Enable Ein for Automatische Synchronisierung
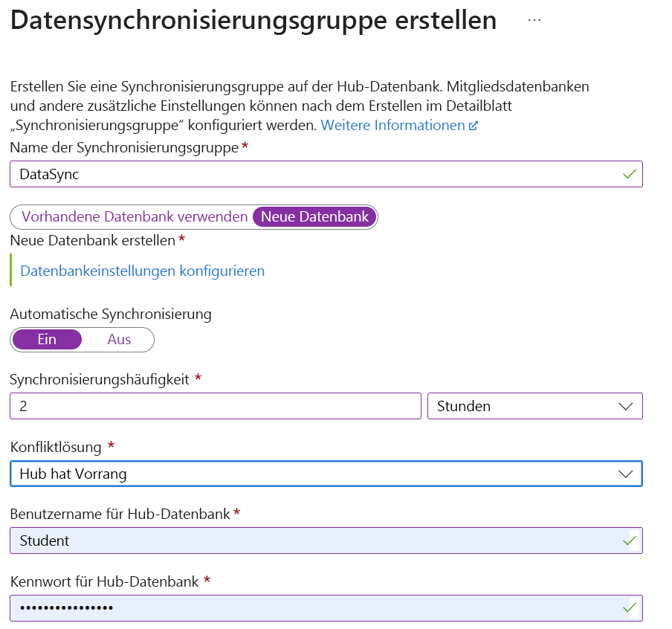This screenshot has height=629, width=672. point(47,339)
